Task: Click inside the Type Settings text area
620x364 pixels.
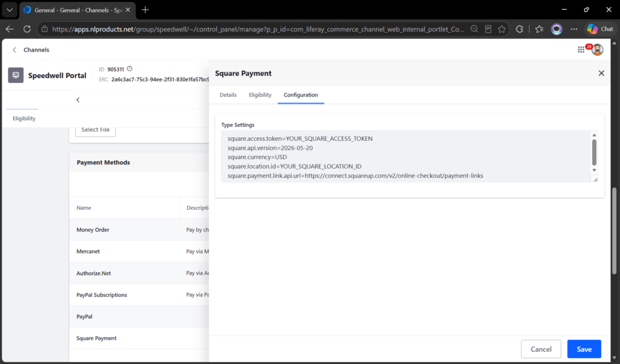Action: [406, 157]
